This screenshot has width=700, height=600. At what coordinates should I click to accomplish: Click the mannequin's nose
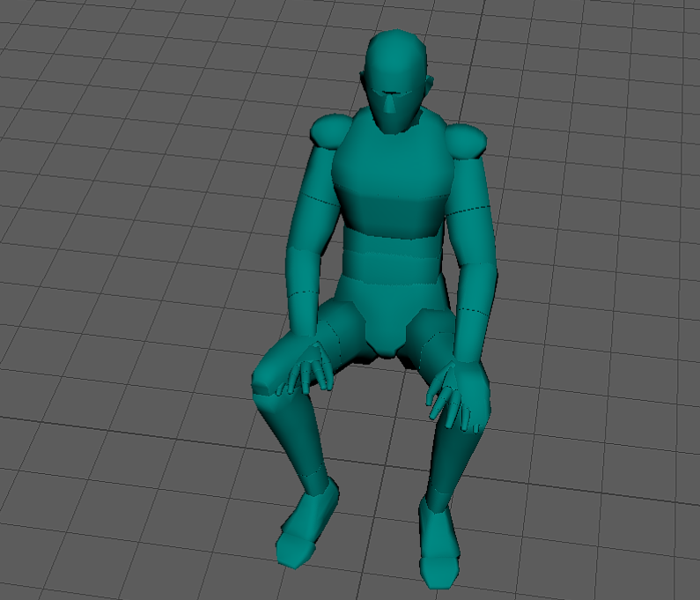coord(391,104)
